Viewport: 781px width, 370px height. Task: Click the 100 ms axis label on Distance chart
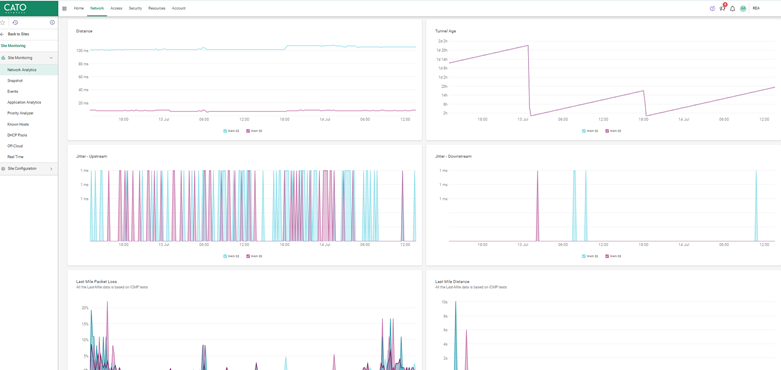pos(82,51)
